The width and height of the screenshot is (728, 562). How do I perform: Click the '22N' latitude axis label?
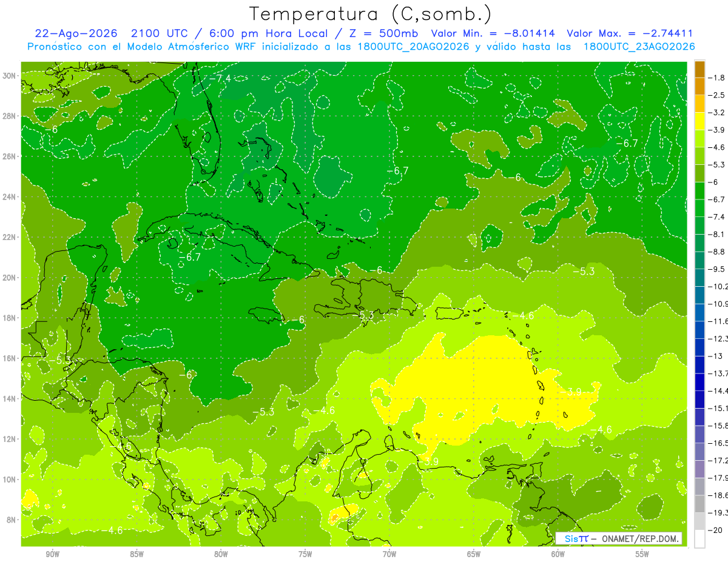point(10,237)
